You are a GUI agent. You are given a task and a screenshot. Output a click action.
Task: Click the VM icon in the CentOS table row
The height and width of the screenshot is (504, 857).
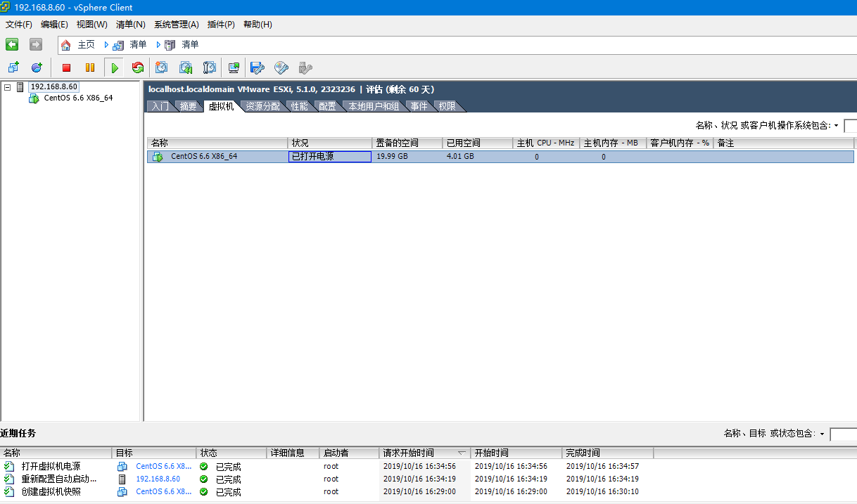(x=158, y=157)
